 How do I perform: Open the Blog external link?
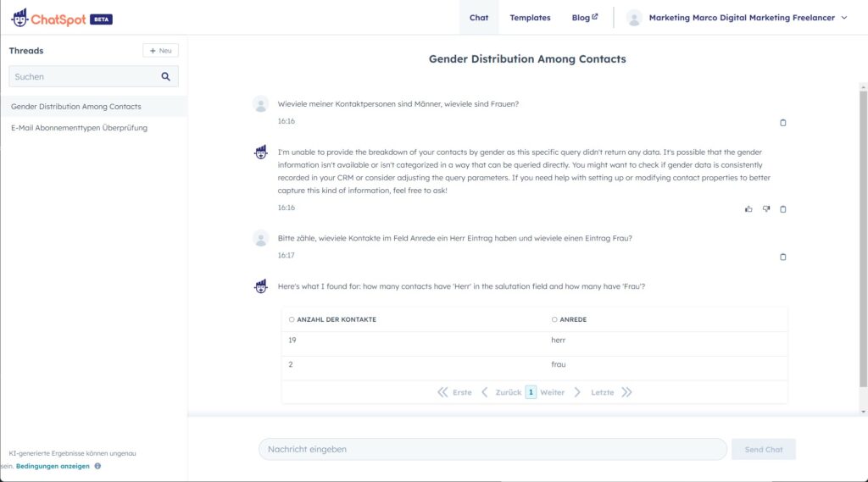click(585, 18)
